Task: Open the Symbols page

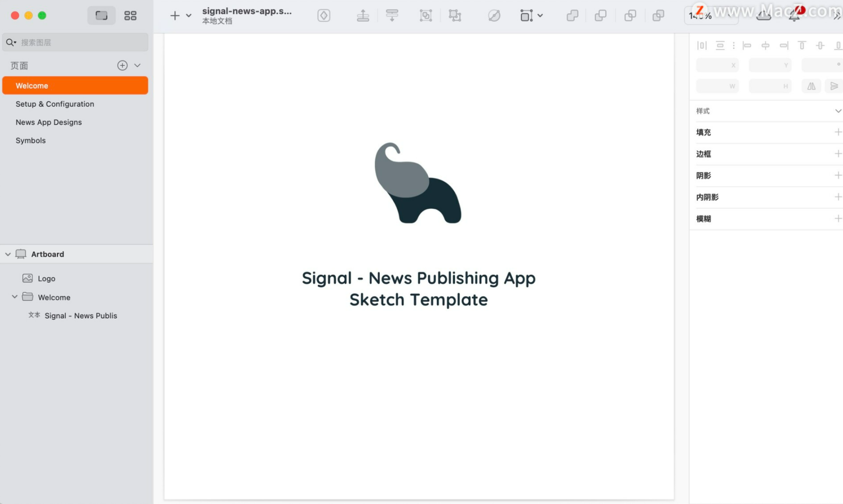Action: 75,140
